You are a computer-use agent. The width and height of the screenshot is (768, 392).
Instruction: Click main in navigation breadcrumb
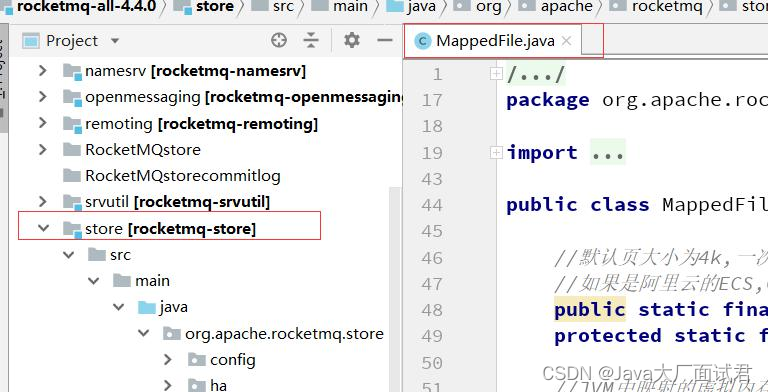coord(349,6)
